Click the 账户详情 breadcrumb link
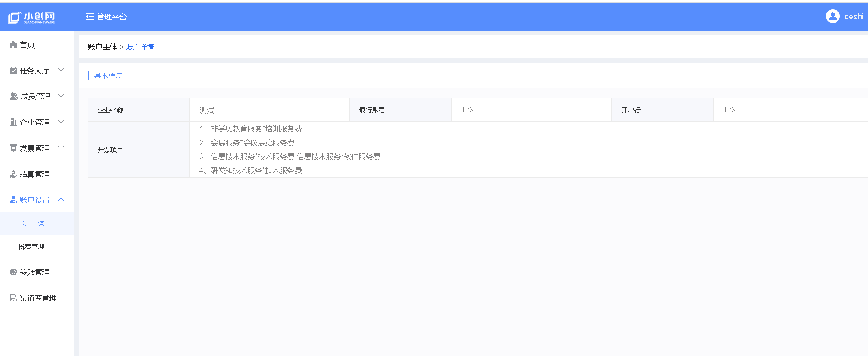868x356 pixels. click(140, 47)
